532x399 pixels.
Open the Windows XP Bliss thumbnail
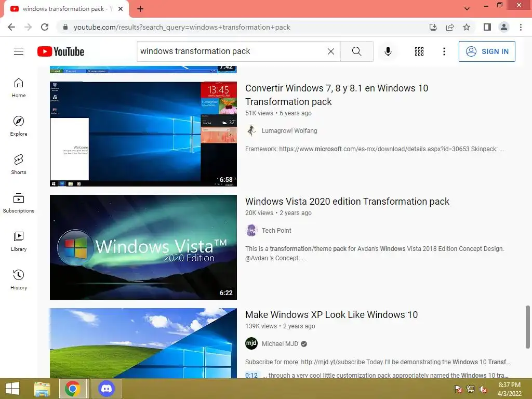tap(143, 343)
